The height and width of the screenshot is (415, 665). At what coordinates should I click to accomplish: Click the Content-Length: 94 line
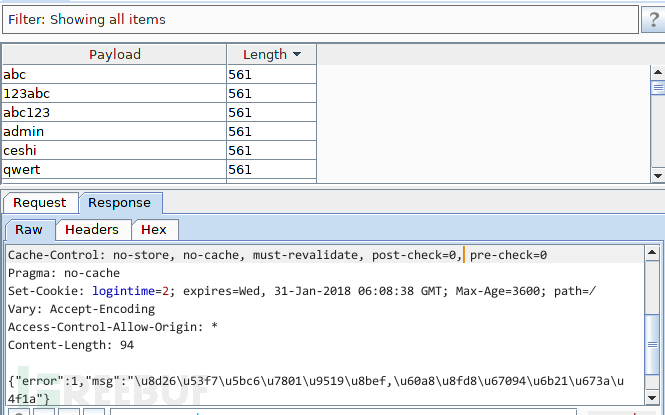[71, 345]
